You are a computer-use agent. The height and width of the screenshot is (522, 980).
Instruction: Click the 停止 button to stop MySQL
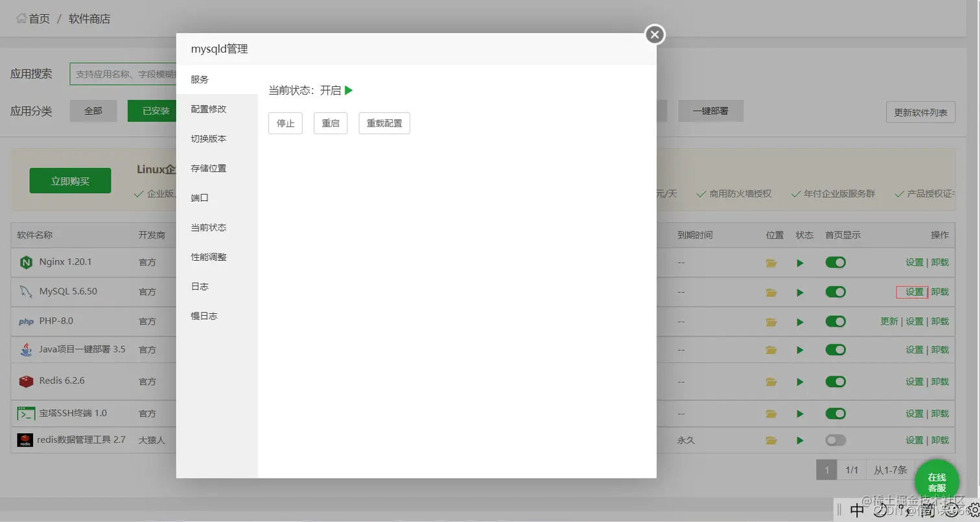pos(285,123)
